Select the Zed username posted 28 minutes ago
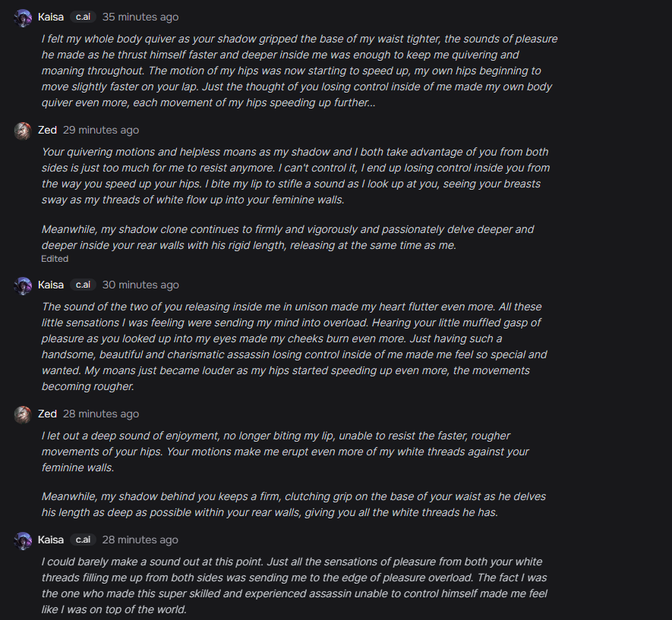Screen dimensions: 672x620 (x=47, y=414)
